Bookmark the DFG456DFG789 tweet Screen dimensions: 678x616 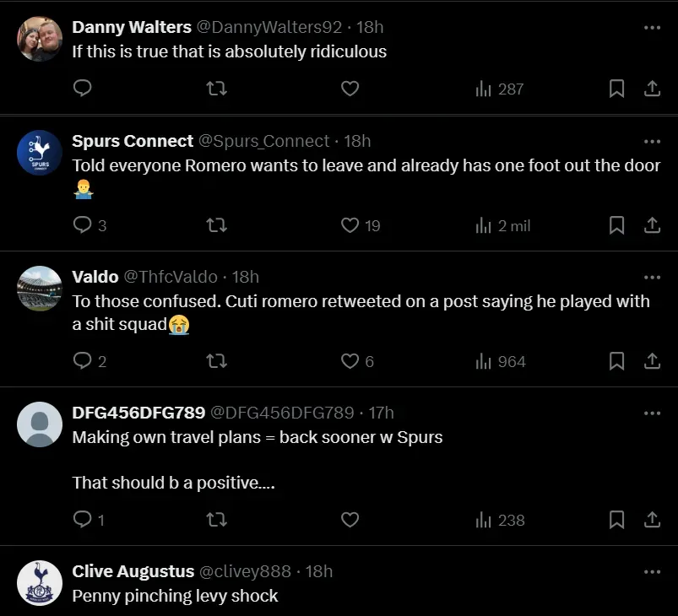coord(617,520)
